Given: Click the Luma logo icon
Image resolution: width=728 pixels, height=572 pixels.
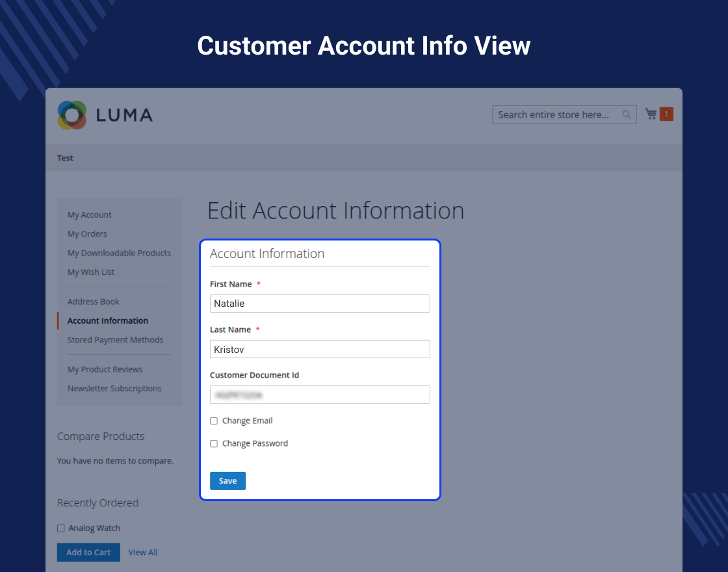Looking at the screenshot, I should tap(71, 115).
